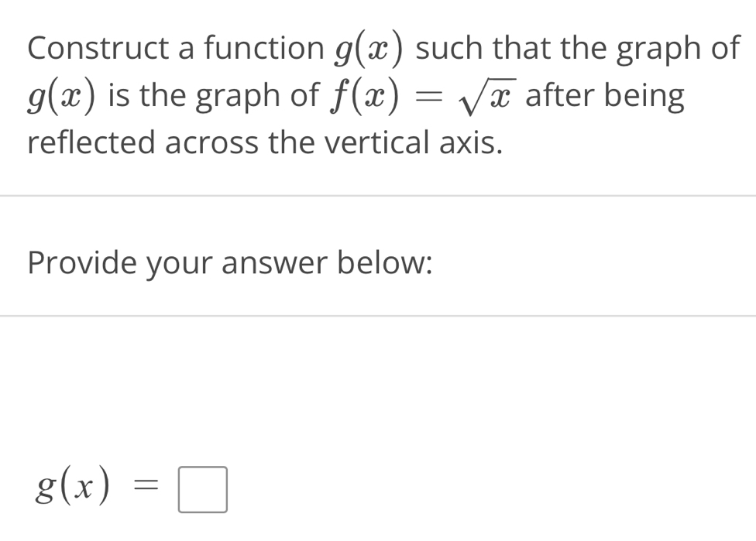Select the empty answer field next to equals sign
The width and height of the screenshot is (756, 541).
(201, 488)
